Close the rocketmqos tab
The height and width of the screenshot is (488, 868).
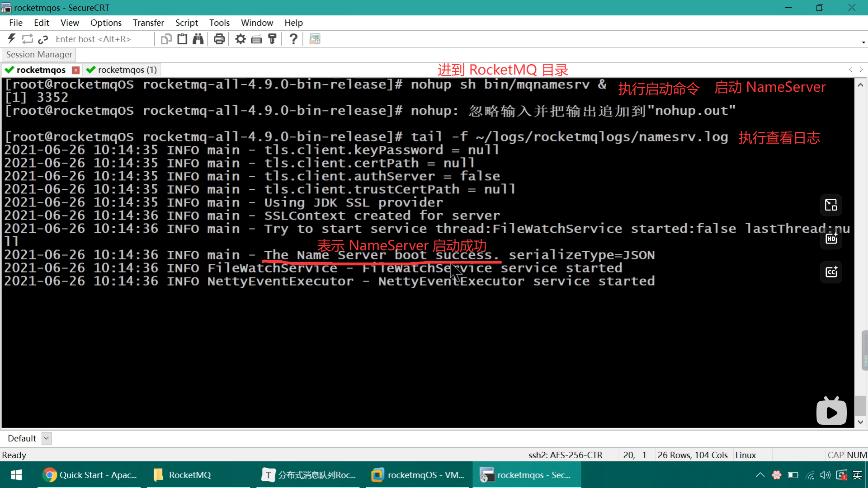tap(76, 70)
